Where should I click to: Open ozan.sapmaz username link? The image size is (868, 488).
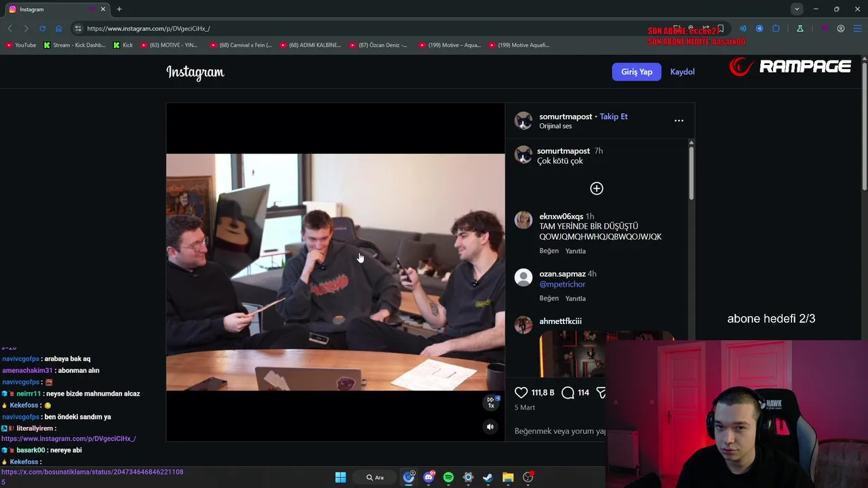(562, 274)
